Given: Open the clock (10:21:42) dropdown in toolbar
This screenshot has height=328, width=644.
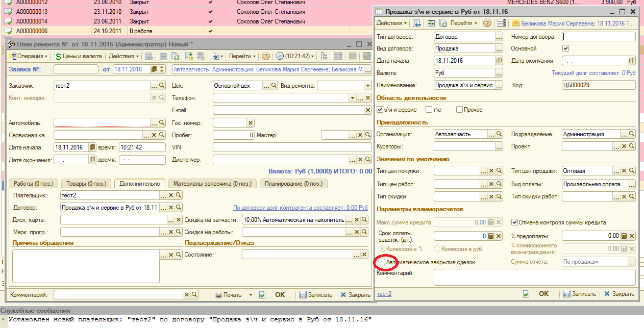Looking at the screenshot, I should (295, 56).
